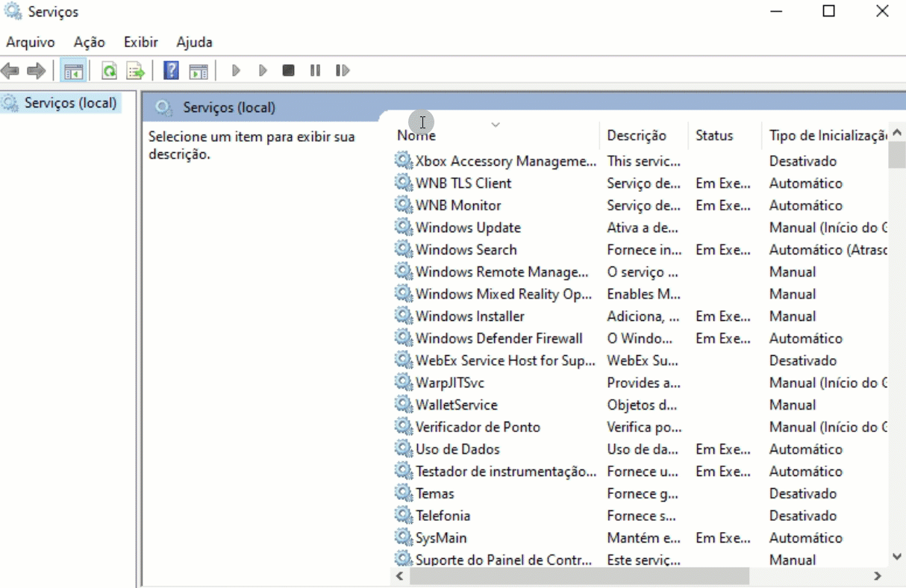The width and height of the screenshot is (906, 588).
Task: Click the Em Exe... status of Windows Search
Action: pos(723,250)
